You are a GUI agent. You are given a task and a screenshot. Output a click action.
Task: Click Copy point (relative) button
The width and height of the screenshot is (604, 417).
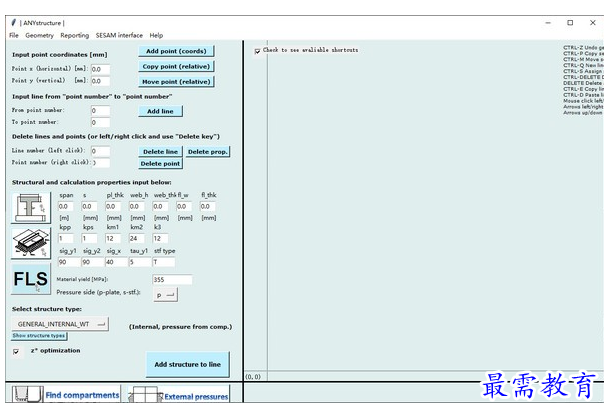click(176, 66)
